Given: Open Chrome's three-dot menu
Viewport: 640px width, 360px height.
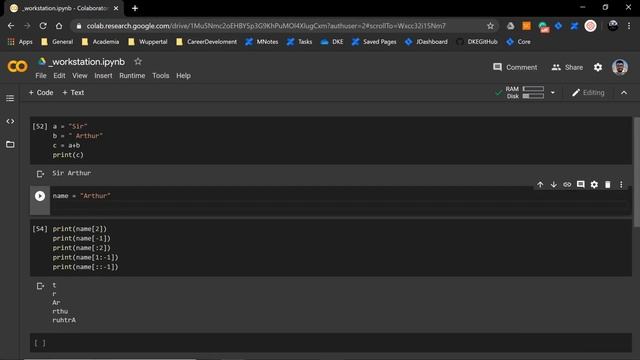Looking at the screenshot, I should [629, 26].
